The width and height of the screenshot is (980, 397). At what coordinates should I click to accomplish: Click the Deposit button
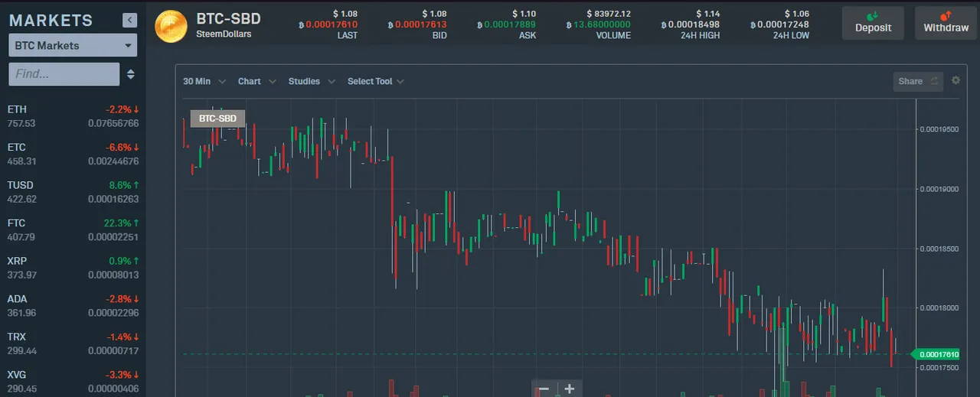tap(873, 23)
